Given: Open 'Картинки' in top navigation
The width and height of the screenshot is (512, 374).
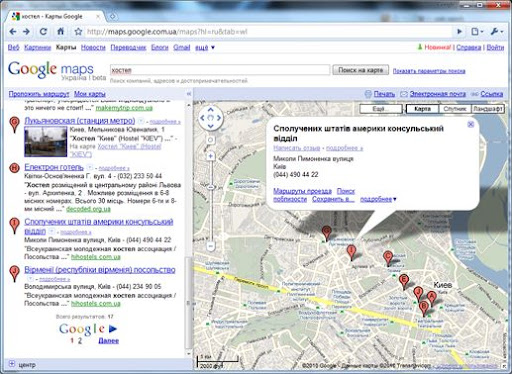Looking at the screenshot, I should (x=37, y=47).
